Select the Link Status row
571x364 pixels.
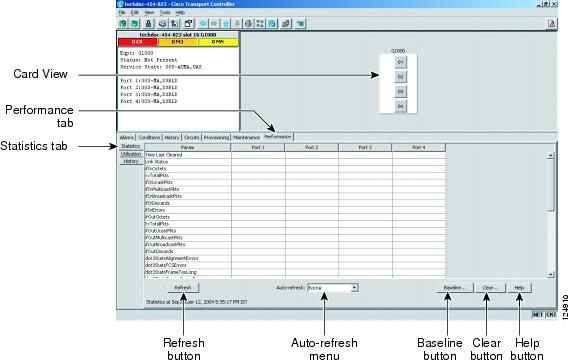click(295, 162)
